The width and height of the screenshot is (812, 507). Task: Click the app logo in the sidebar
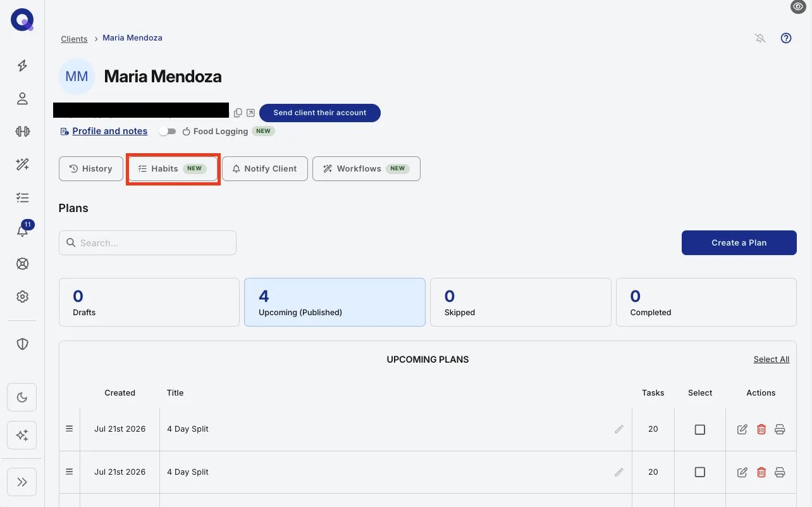pos(22,20)
